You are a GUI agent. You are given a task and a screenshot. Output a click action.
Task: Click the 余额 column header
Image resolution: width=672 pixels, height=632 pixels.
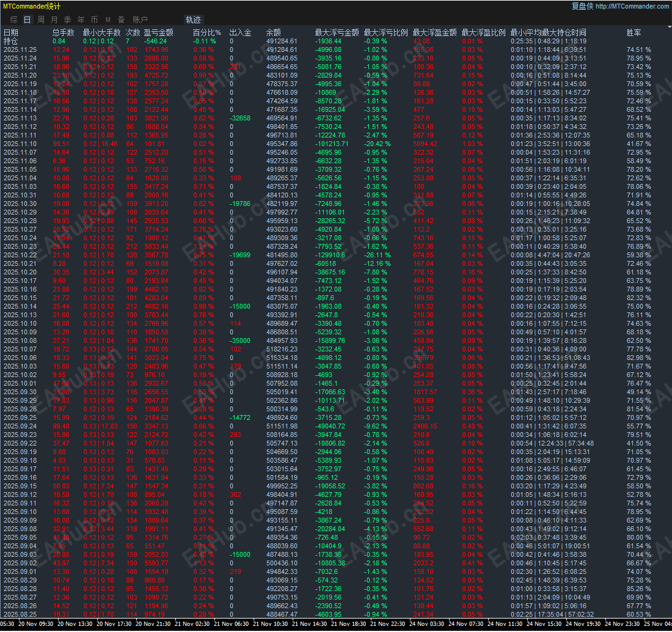[x=274, y=32]
